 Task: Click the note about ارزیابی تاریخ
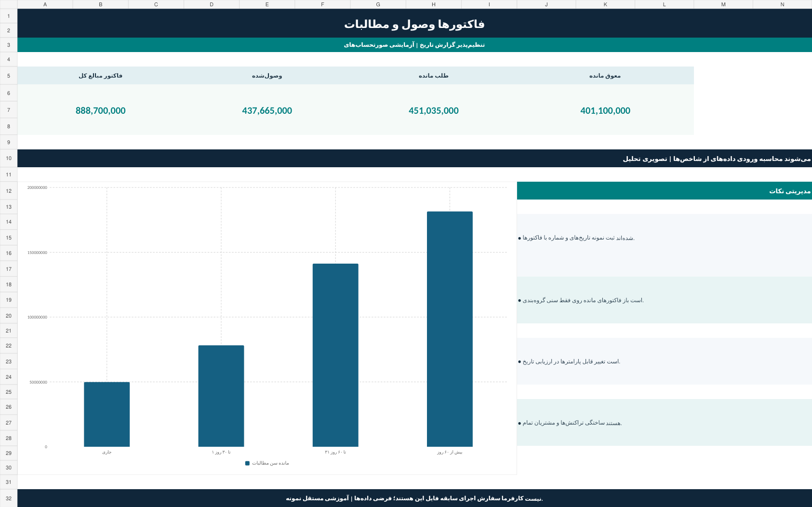pyautogui.click(x=665, y=361)
